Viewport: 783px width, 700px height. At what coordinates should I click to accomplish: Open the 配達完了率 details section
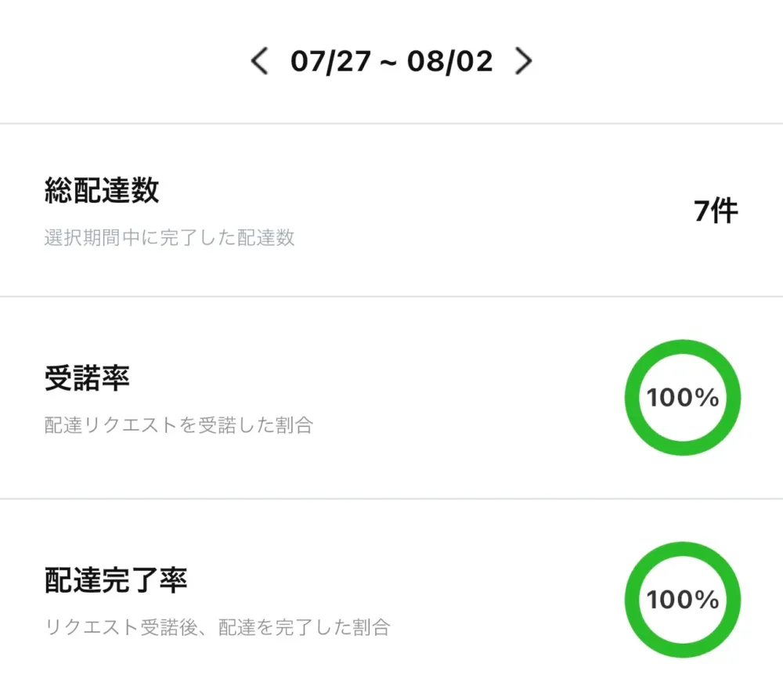(x=391, y=600)
